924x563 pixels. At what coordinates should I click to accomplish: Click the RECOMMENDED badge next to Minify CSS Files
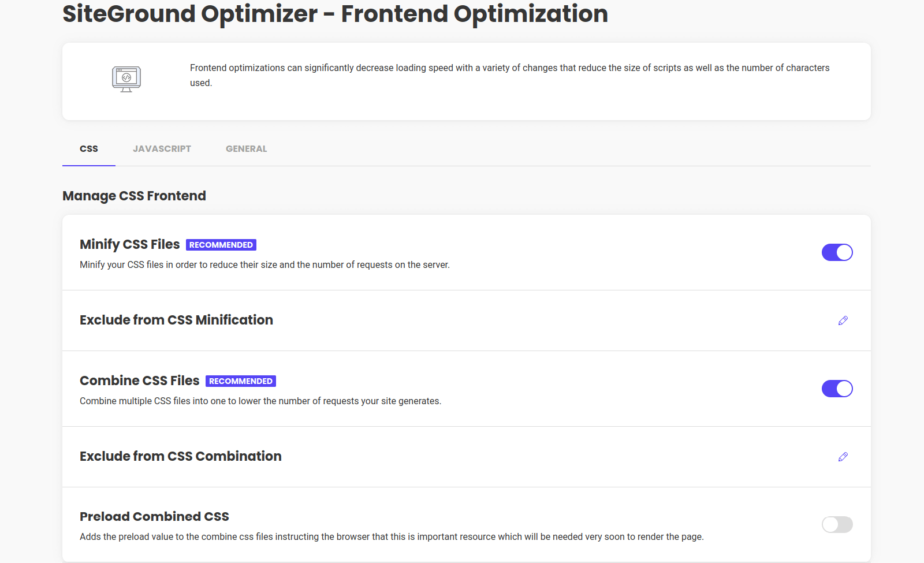pyautogui.click(x=221, y=244)
